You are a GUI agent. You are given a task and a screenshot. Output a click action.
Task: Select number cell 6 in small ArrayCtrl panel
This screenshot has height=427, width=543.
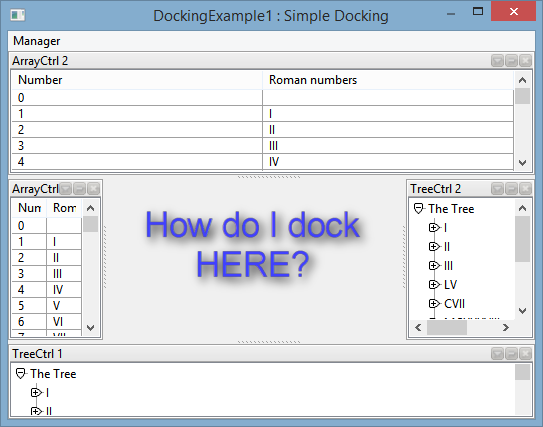click(29, 321)
